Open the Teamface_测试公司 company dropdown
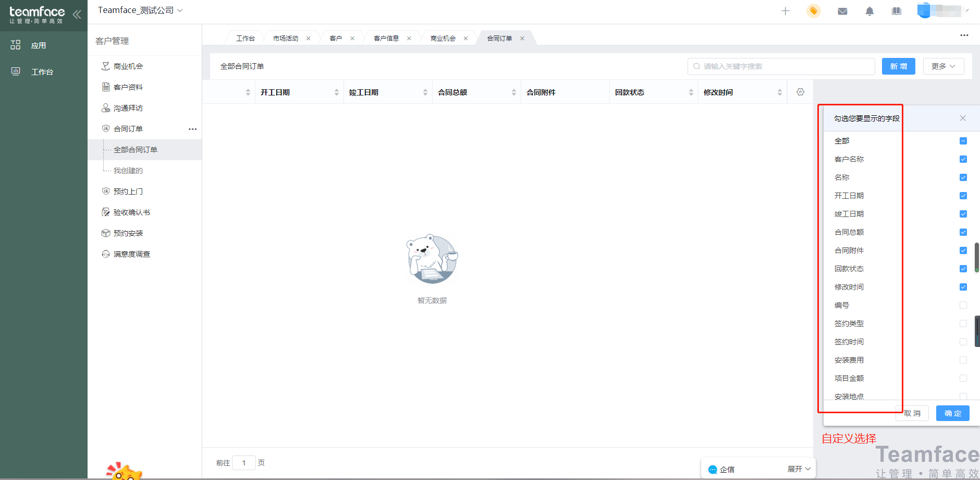 coord(140,10)
